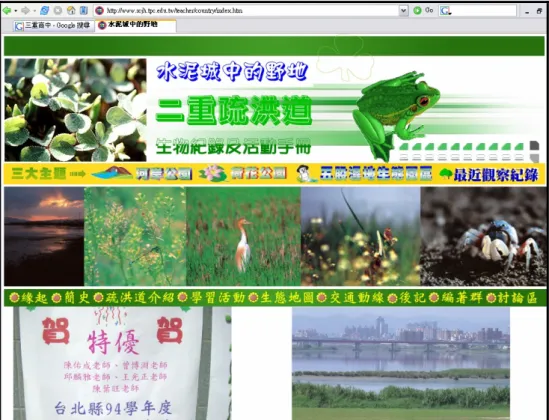Open the 河岸公園 theme link
The width and height of the screenshot is (549, 420).
click(164, 174)
